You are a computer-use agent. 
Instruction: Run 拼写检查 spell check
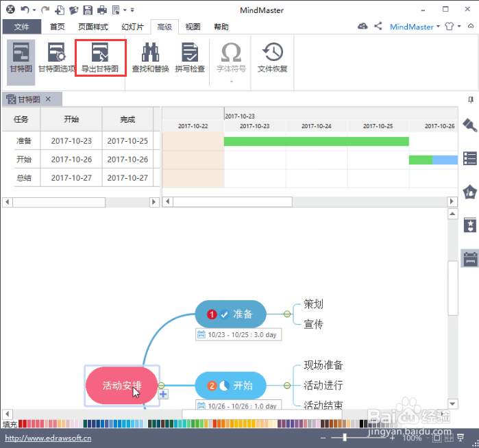pos(190,58)
